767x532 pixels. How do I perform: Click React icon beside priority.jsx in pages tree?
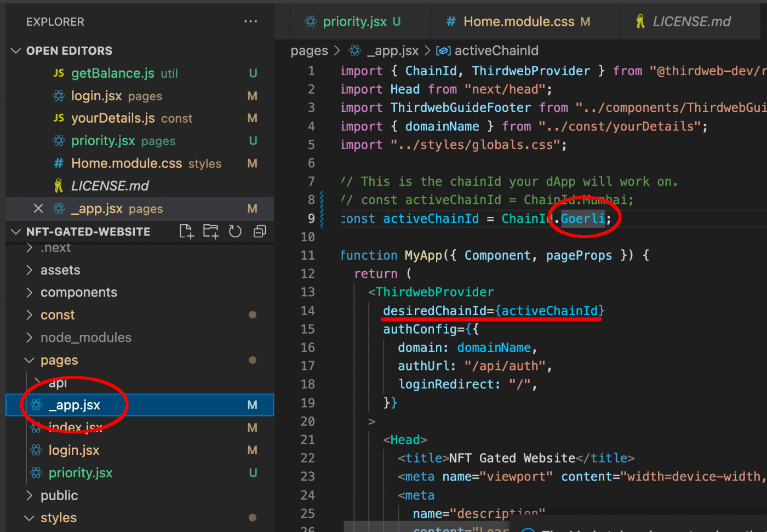36,473
